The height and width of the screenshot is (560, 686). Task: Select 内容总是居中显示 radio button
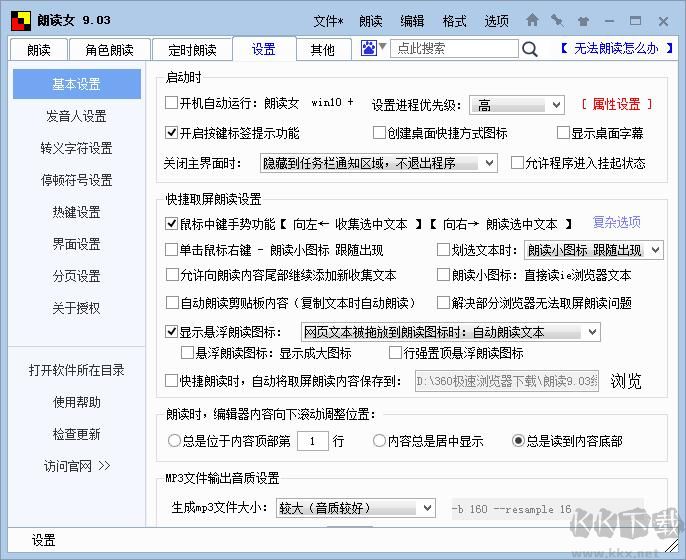pyautogui.click(x=379, y=441)
